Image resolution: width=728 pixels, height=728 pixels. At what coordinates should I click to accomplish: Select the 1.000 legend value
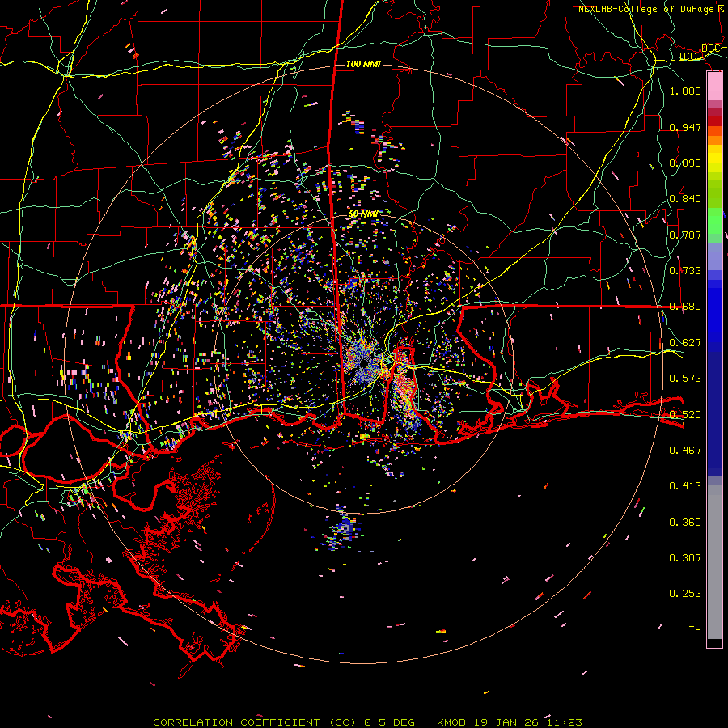[685, 91]
